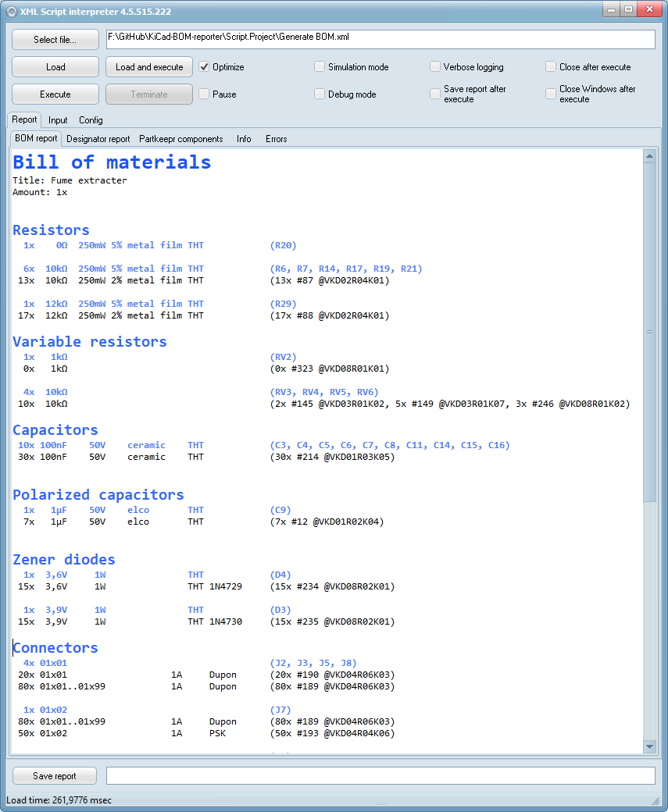
Task: Click the '(R29)' designator text
Action: pos(283,304)
